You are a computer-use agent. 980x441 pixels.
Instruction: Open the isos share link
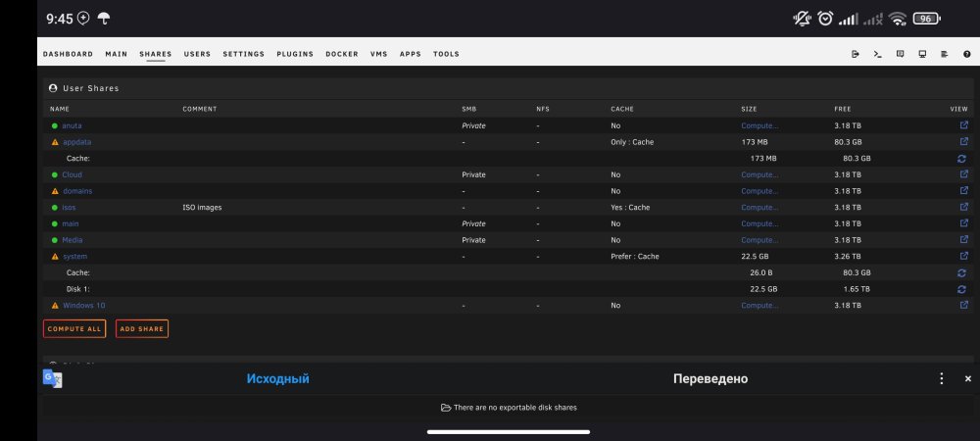point(69,208)
